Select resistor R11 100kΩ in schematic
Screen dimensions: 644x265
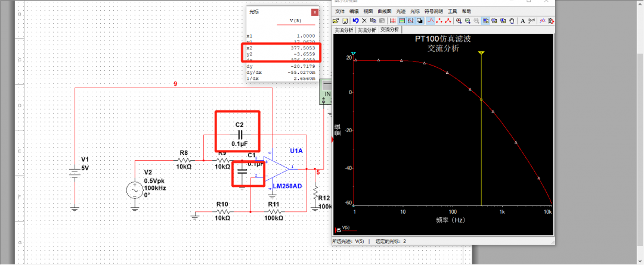(x=275, y=211)
